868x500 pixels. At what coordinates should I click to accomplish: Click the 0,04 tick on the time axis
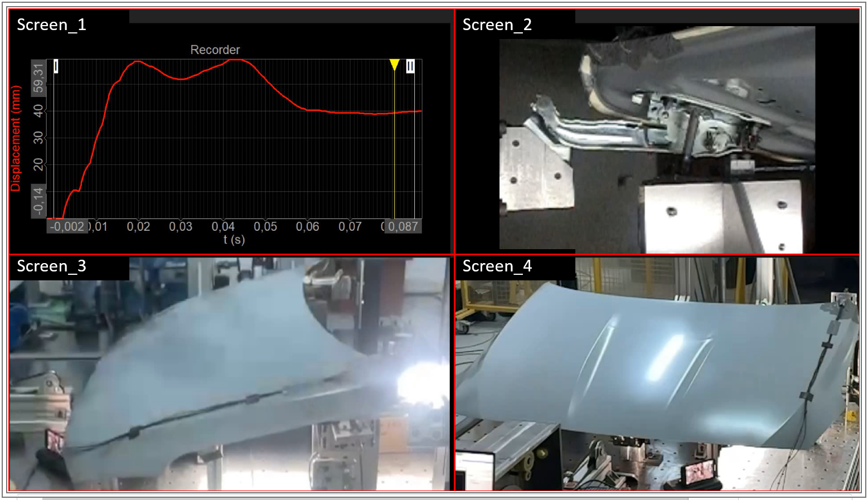click(x=223, y=226)
